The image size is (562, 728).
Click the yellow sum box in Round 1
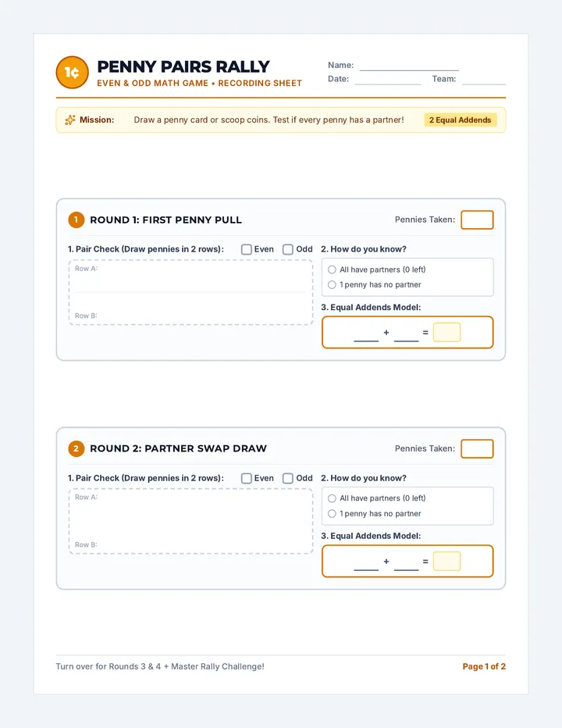(447, 333)
